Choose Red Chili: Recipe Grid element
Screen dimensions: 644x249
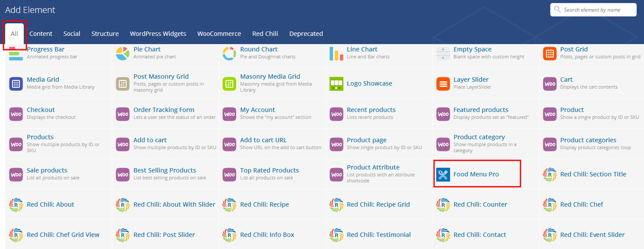379,204
